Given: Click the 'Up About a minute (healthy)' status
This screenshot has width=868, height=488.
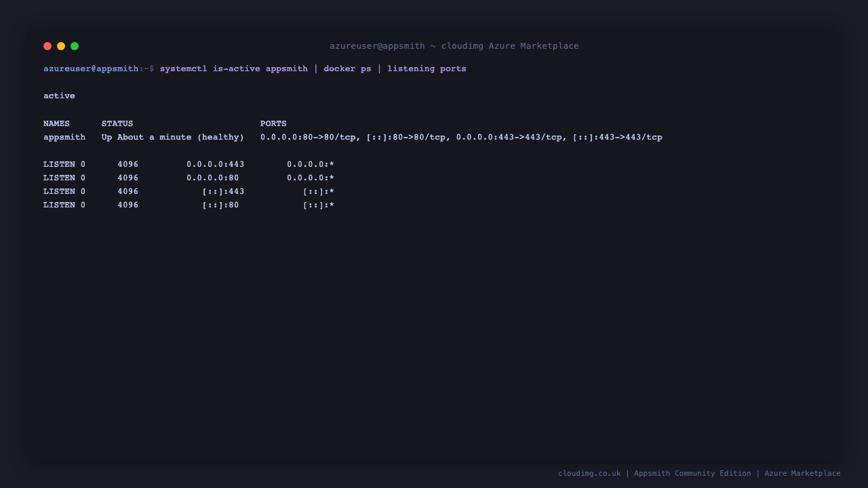Looking at the screenshot, I should (173, 138).
